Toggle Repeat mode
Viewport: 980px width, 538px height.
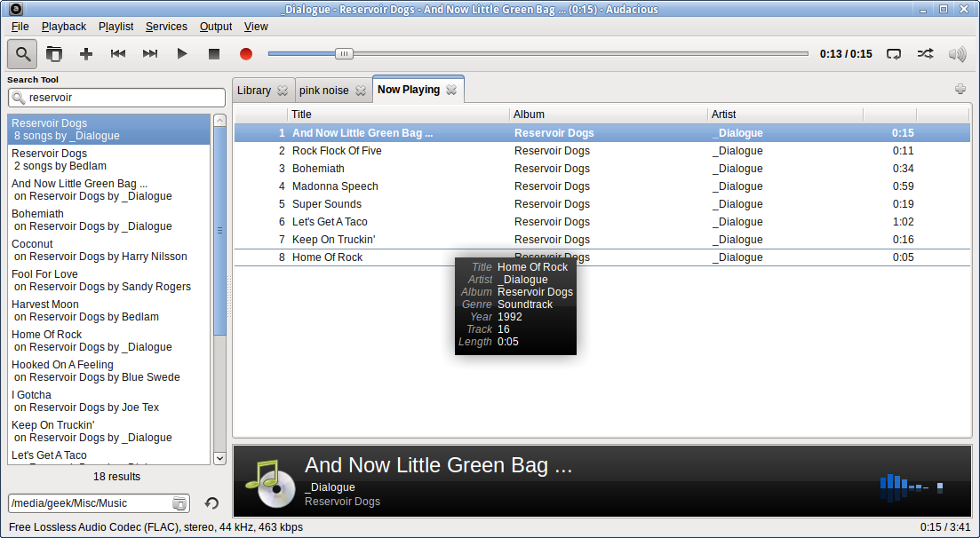[894, 54]
